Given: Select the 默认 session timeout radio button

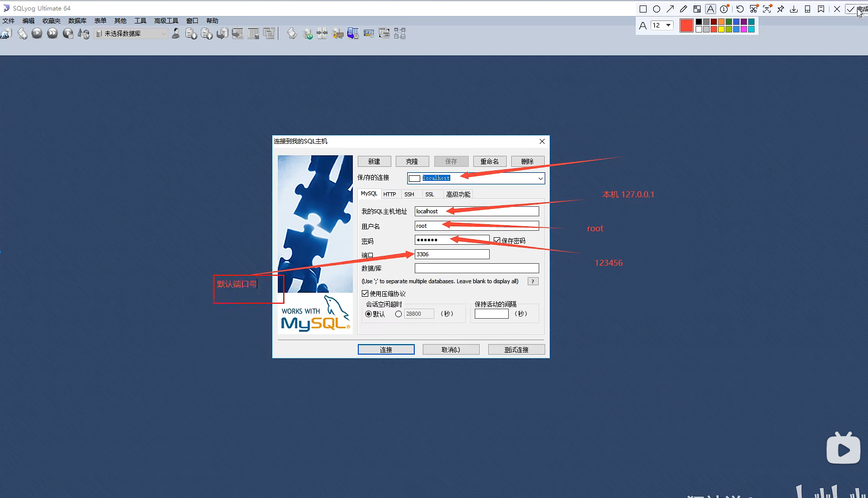Looking at the screenshot, I should tap(368, 314).
